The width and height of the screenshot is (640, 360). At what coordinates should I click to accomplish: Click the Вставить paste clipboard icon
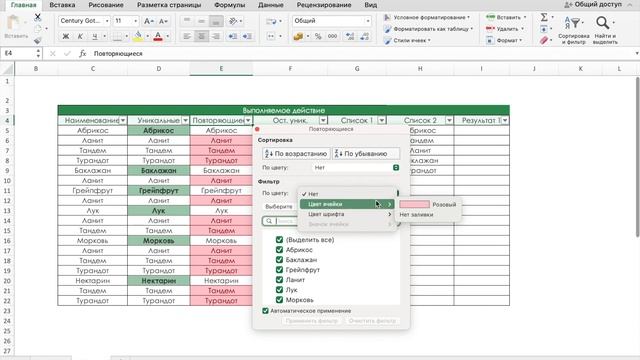(14, 23)
